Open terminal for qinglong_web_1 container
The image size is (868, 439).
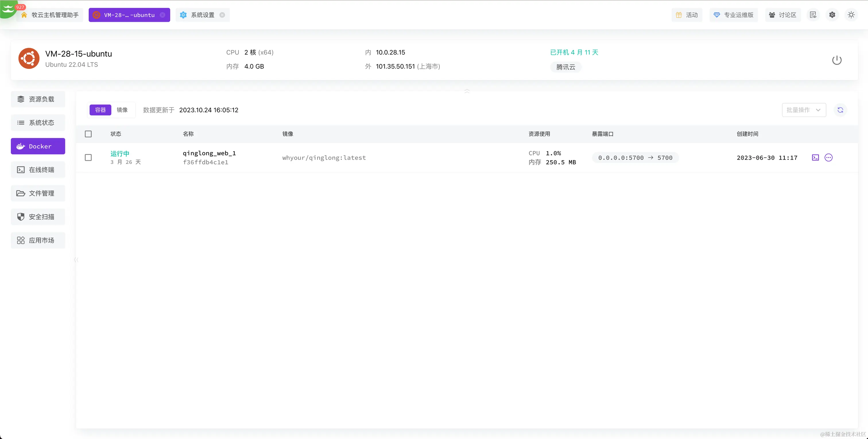(815, 157)
